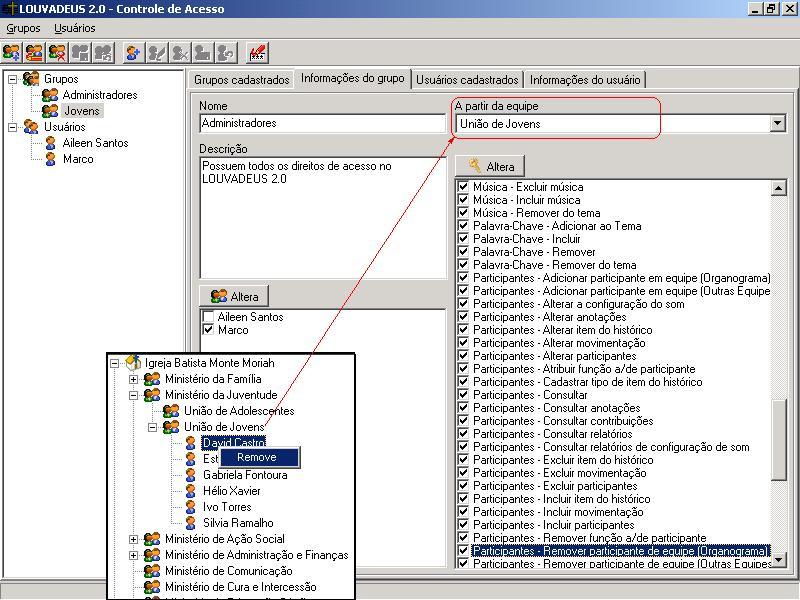Collapse the Usuários tree node
This screenshot has height=600, width=800.
pos(13,127)
